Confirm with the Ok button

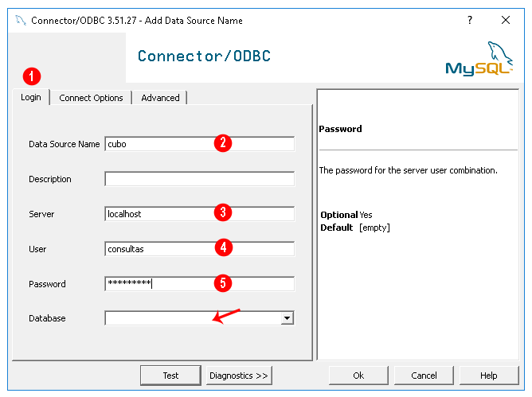coord(358,376)
